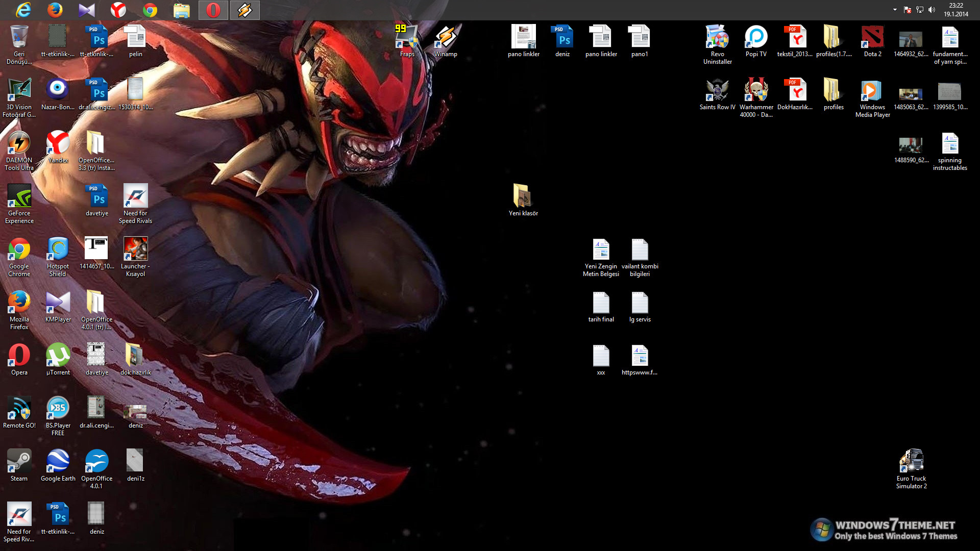Select the tekstil_2013 PDF file
The width and height of the screenshot is (980, 551).
coord(795,41)
